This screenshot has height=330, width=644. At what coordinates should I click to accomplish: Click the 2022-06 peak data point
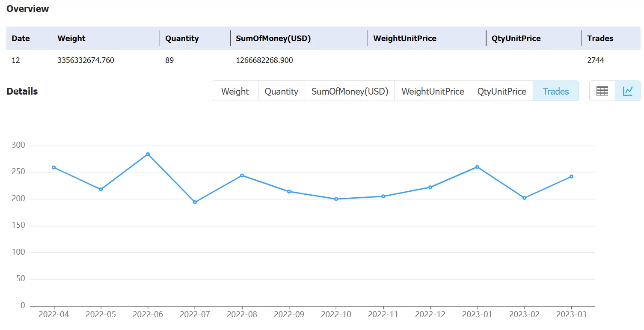click(148, 154)
